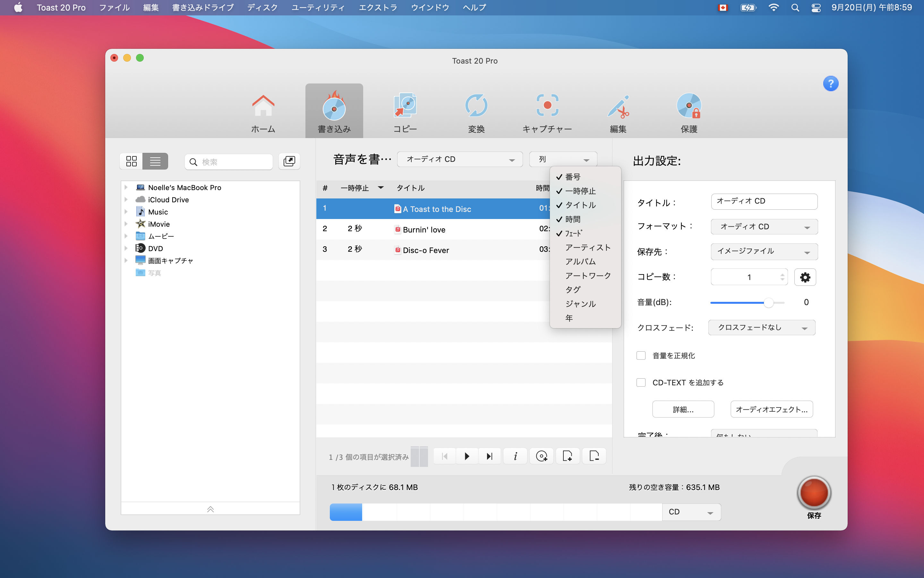The height and width of the screenshot is (578, 924).
Task: Open the ユーティリティ menu
Action: (x=318, y=8)
